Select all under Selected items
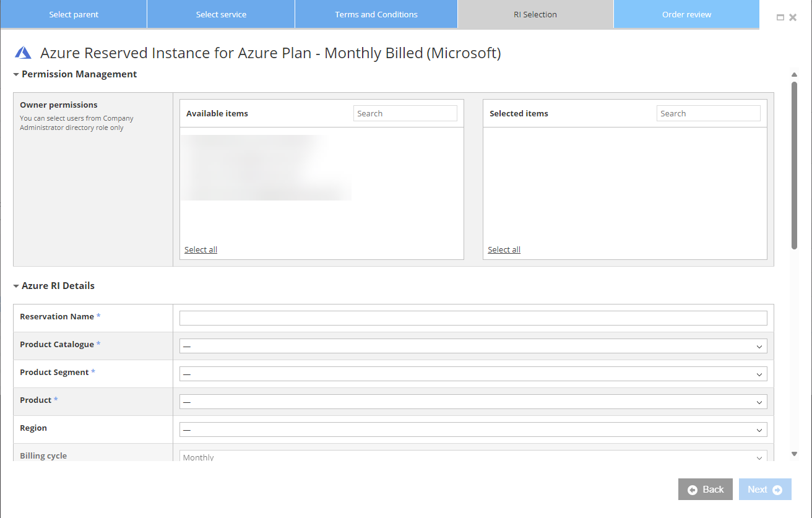The height and width of the screenshot is (518, 812). tap(504, 249)
